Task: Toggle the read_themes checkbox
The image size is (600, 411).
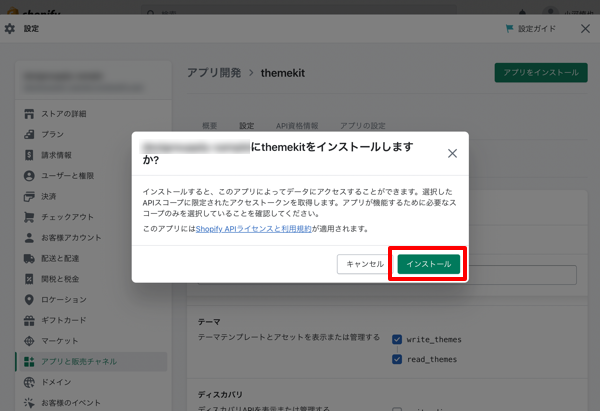Action: [x=397, y=359]
